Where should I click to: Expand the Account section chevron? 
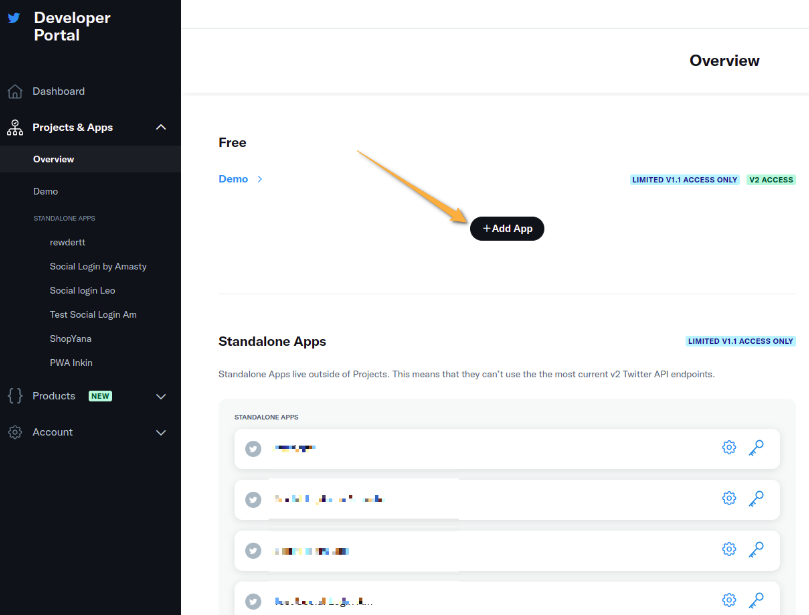click(161, 432)
